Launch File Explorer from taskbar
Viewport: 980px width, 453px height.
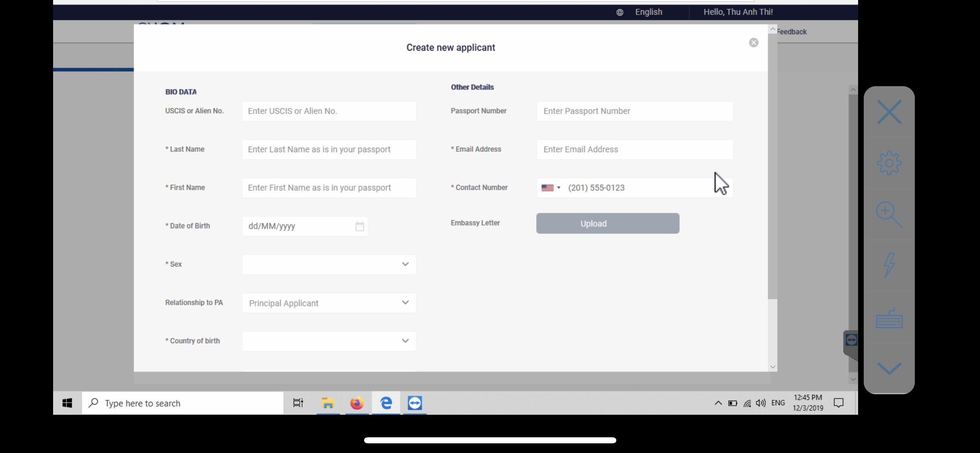coord(328,403)
